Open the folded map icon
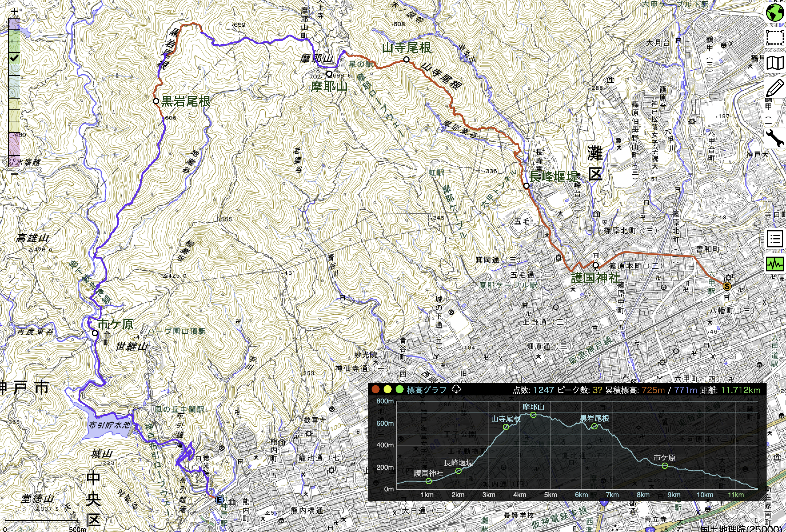Viewport: 786px width, 532px height. tap(775, 63)
